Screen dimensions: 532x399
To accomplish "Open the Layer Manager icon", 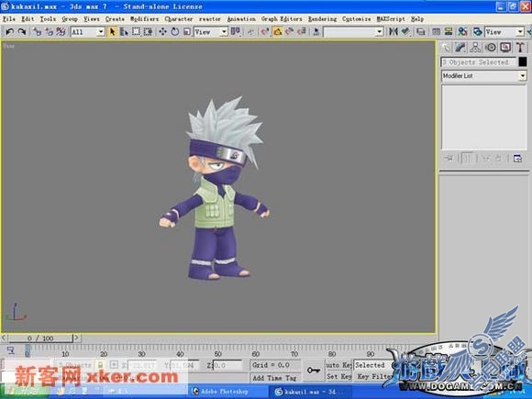I will tap(421, 32).
